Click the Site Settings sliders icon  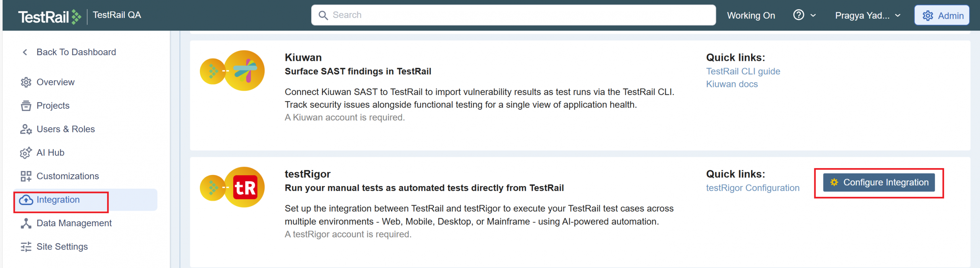26,247
